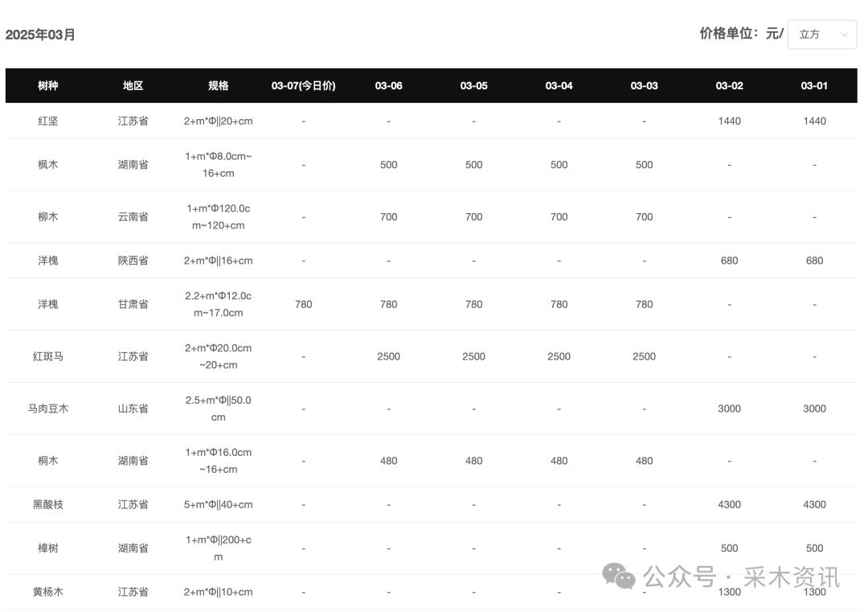Click 湖南省 in the 樟树 row
This screenshot has height=612, width=868.
tap(133, 548)
